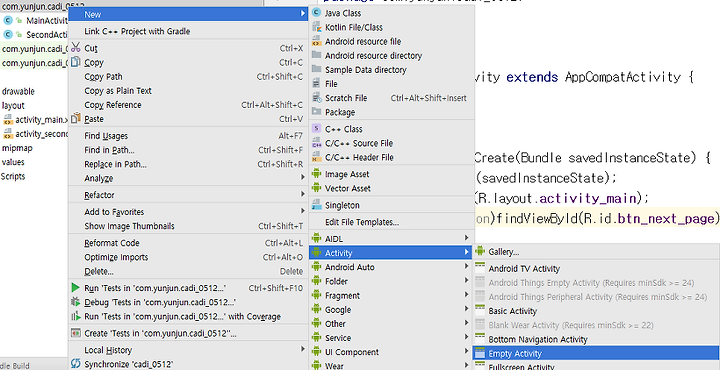Choose Find Usages from context menu

(188, 136)
